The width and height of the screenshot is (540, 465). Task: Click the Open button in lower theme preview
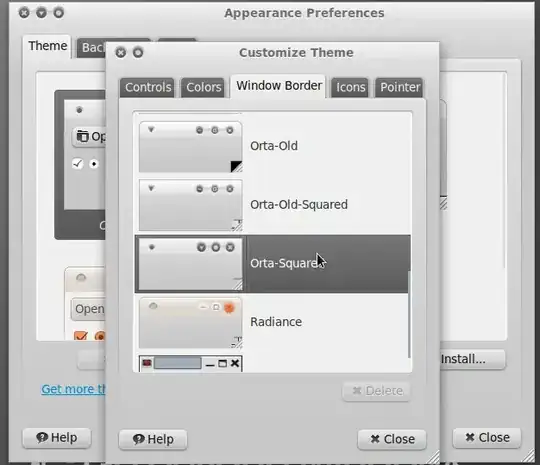coord(88,309)
